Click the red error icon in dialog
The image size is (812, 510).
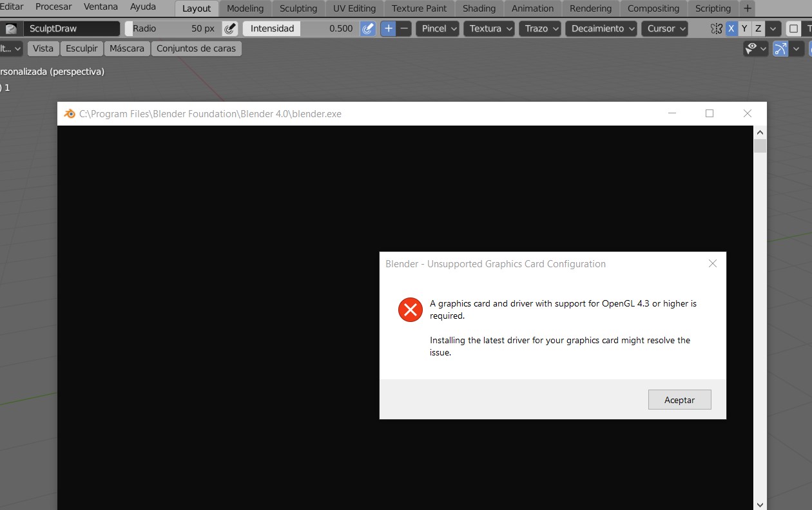(x=411, y=310)
